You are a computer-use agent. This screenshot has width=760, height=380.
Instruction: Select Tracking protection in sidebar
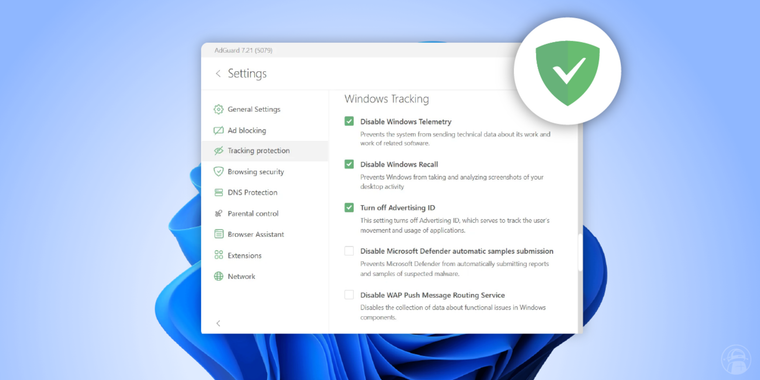pyautogui.click(x=265, y=151)
